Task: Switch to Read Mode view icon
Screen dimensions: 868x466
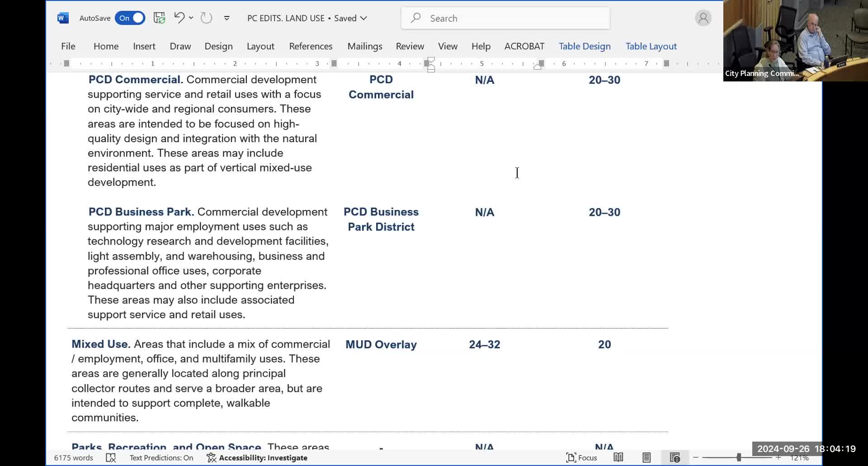Action: (618, 458)
